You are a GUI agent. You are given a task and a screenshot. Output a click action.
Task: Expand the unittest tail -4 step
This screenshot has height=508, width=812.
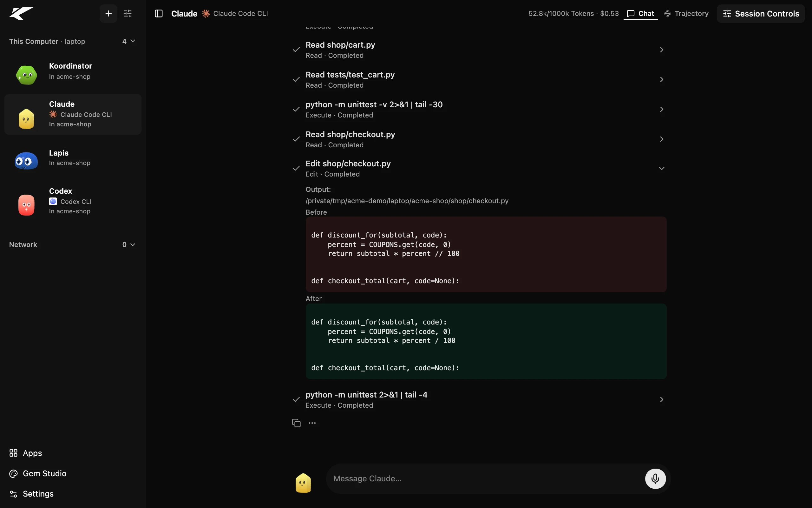pyautogui.click(x=661, y=399)
